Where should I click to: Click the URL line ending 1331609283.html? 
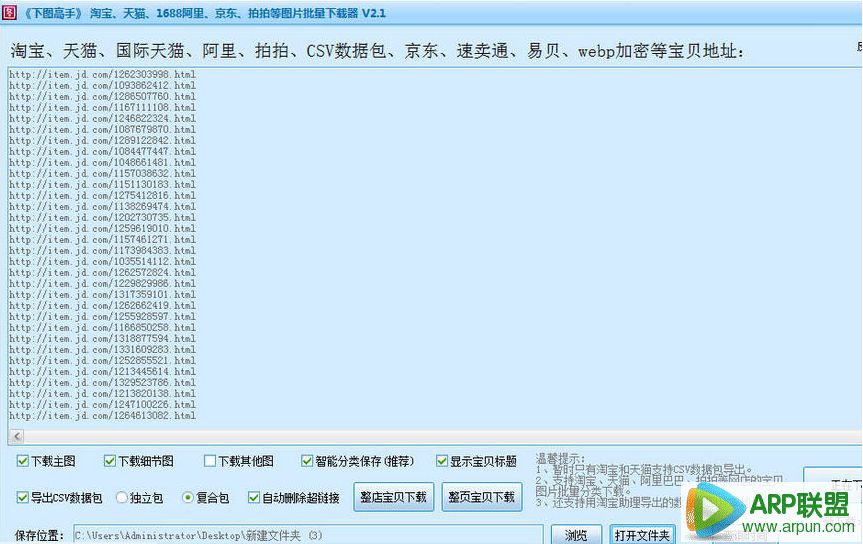click(102, 350)
